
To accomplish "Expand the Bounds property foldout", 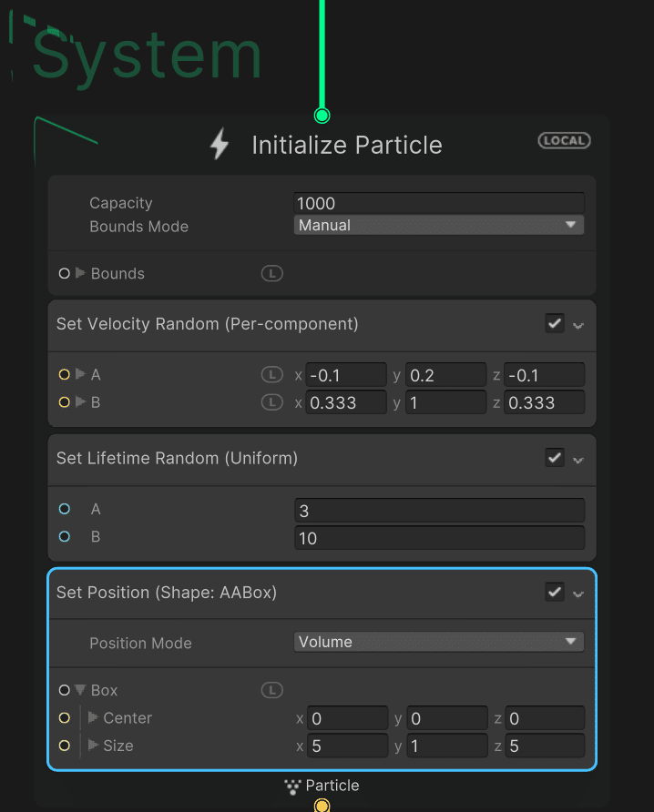I will (80, 273).
